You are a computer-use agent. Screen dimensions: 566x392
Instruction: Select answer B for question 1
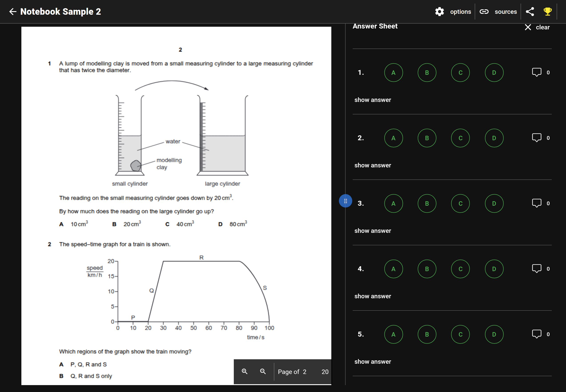point(427,73)
